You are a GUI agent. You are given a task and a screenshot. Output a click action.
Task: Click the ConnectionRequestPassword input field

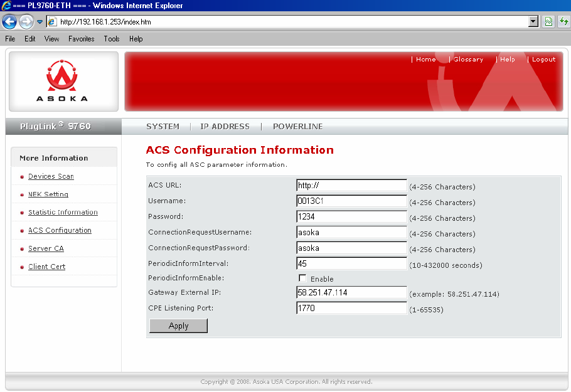tap(351, 248)
